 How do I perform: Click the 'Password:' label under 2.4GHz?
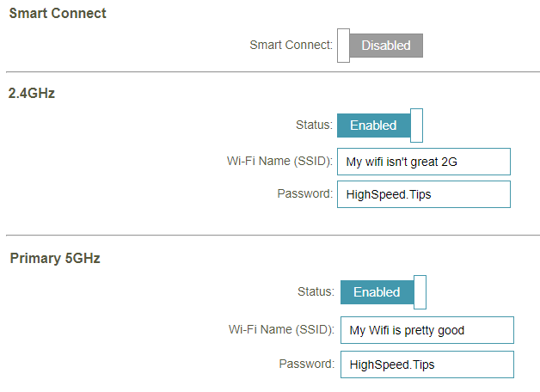point(304,193)
